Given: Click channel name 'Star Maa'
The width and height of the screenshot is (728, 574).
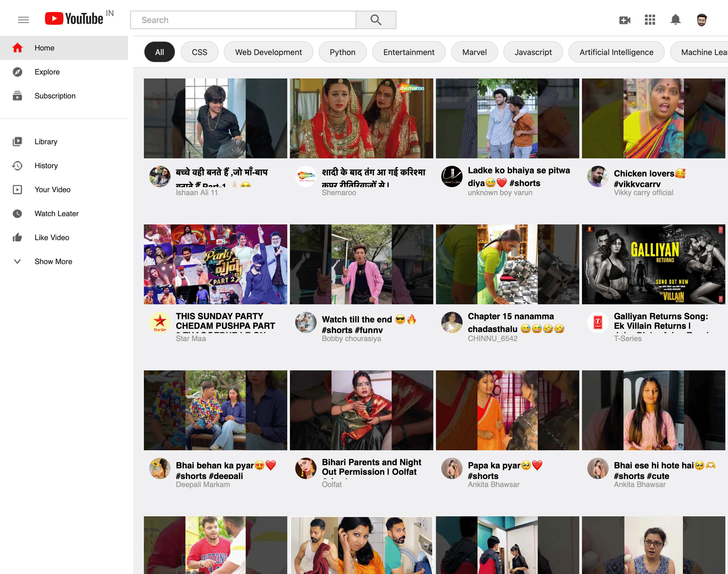Looking at the screenshot, I should pyautogui.click(x=191, y=339).
